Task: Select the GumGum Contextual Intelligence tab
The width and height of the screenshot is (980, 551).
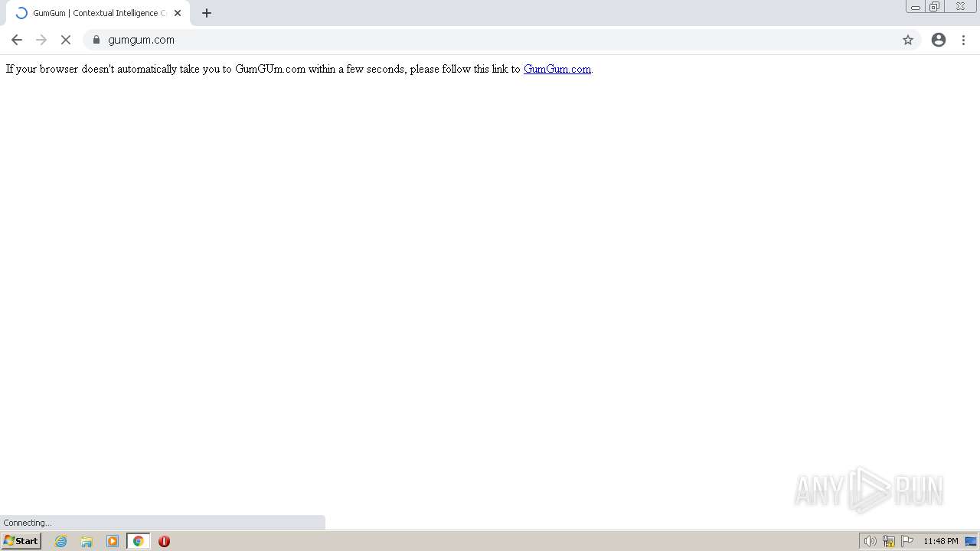Action: (98, 13)
